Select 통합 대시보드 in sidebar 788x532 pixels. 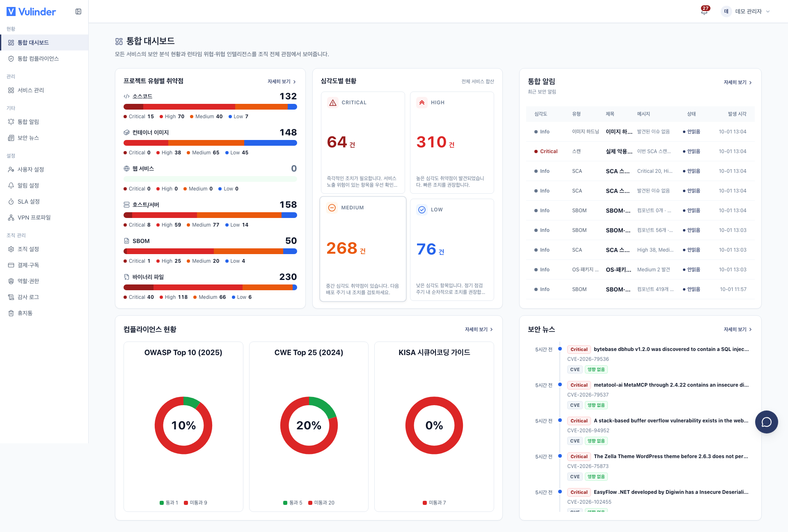44,43
